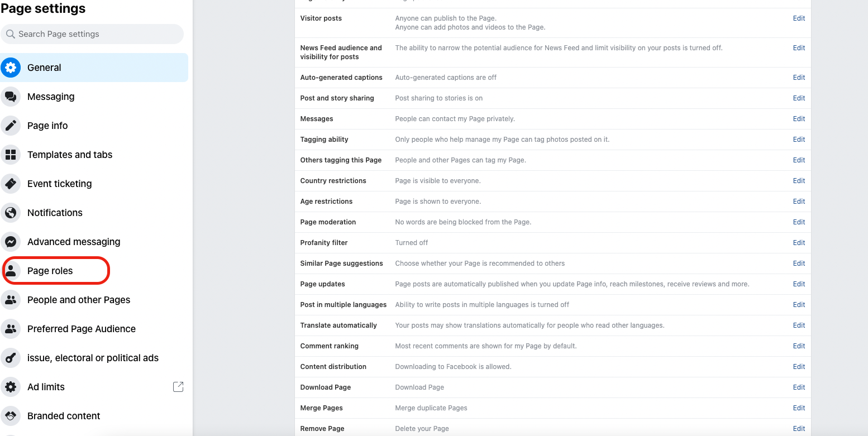Click the Messaging chat bubbles icon
The height and width of the screenshot is (436, 868).
click(x=11, y=97)
